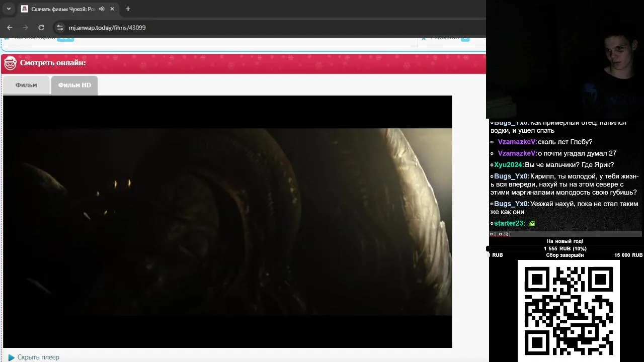Click the green emote after starter23

pyautogui.click(x=532, y=224)
